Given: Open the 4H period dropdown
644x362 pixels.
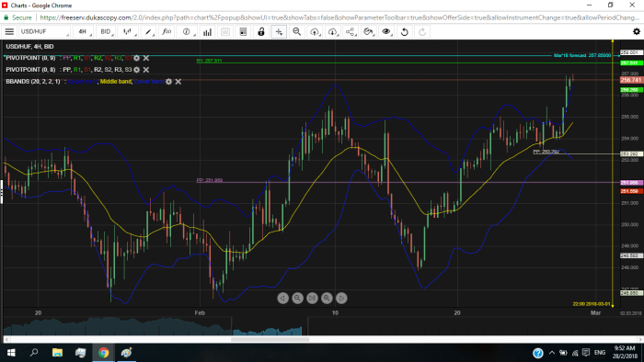Looking at the screenshot, I should [84, 31].
